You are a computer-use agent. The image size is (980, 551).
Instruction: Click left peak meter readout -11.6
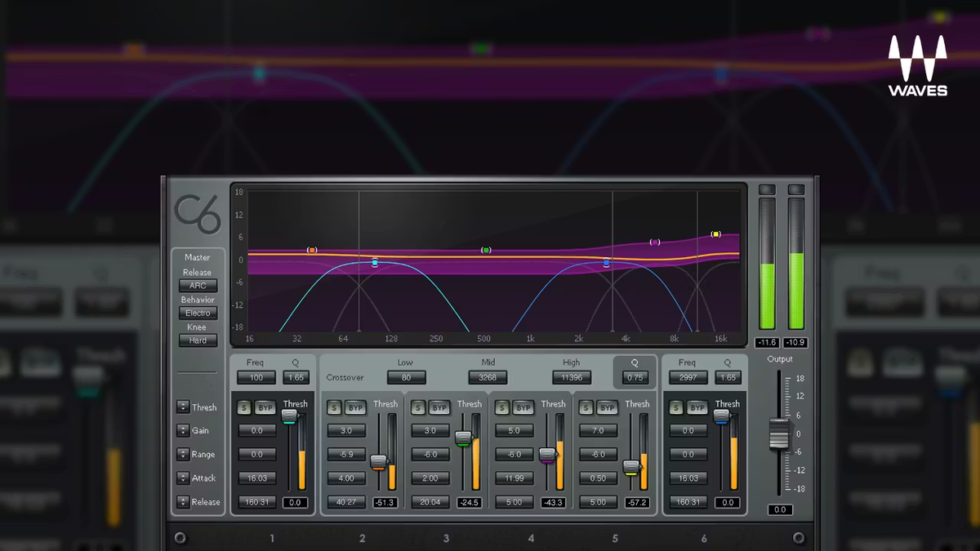click(x=767, y=343)
